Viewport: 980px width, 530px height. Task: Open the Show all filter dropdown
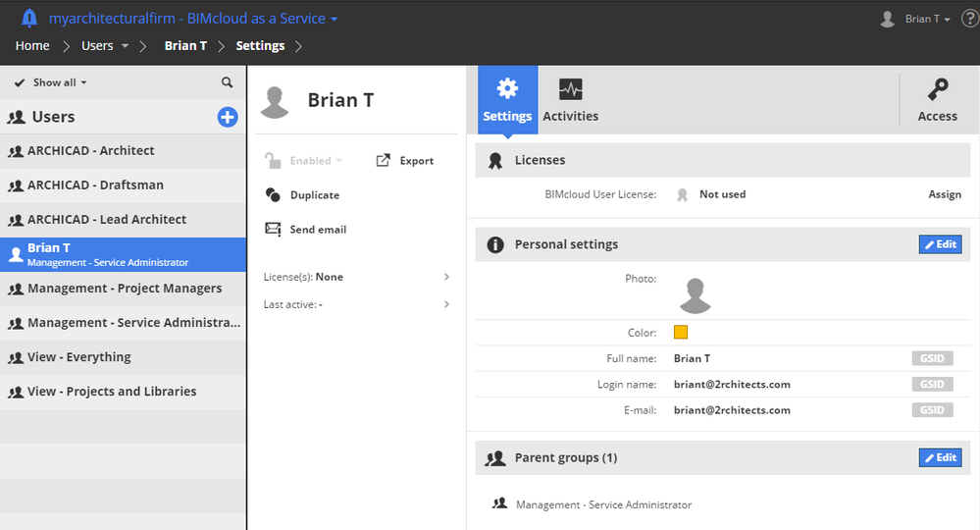(x=51, y=82)
